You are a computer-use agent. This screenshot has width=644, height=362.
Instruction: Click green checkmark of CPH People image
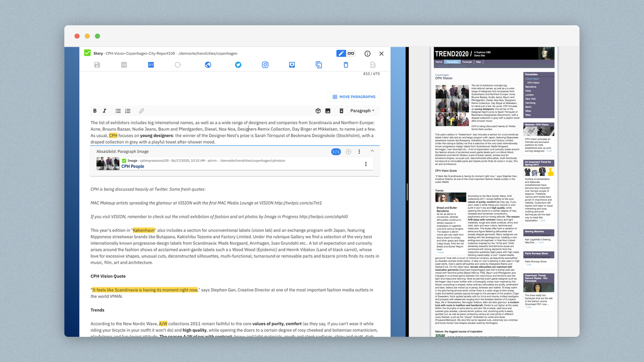pyautogui.click(x=124, y=160)
